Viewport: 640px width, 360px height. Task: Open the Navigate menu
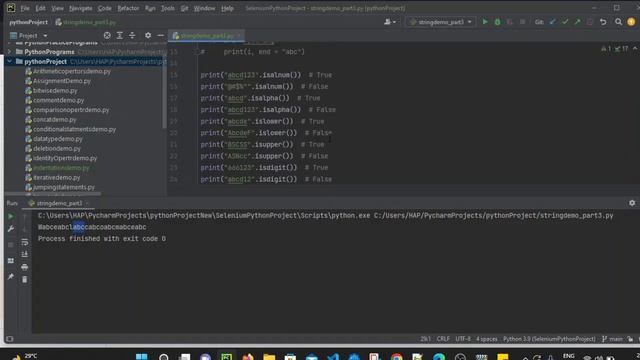click(x=80, y=8)
